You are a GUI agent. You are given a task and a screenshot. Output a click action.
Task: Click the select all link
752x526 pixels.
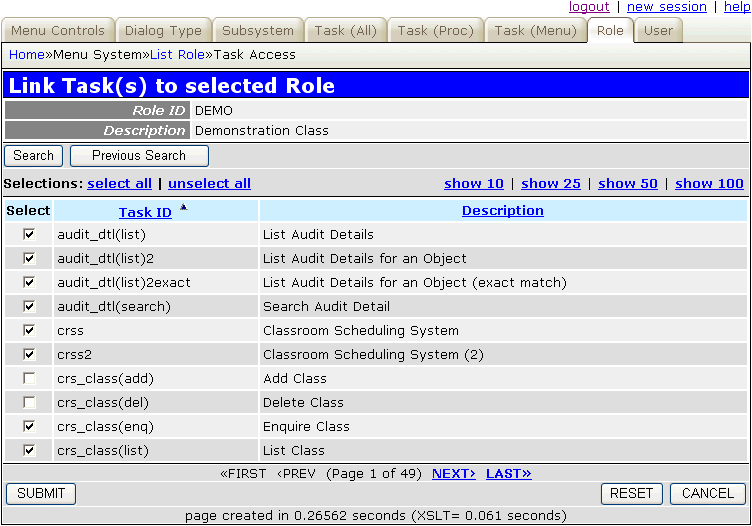[119, 184]
